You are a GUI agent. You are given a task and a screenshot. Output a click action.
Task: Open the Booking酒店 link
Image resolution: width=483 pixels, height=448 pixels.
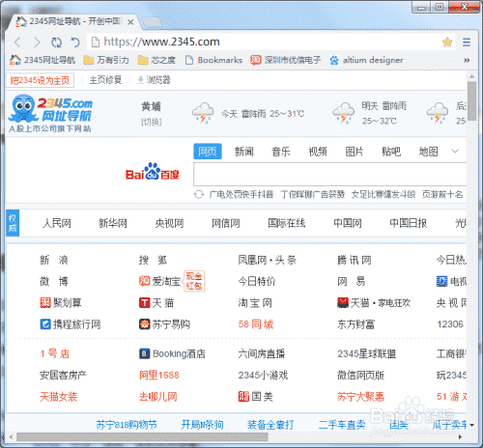point(172,353)
